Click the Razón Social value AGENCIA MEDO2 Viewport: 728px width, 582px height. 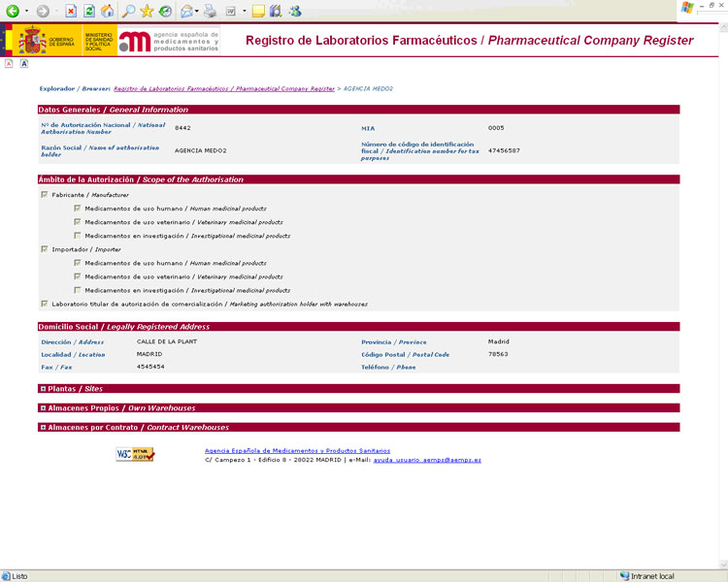201,151
